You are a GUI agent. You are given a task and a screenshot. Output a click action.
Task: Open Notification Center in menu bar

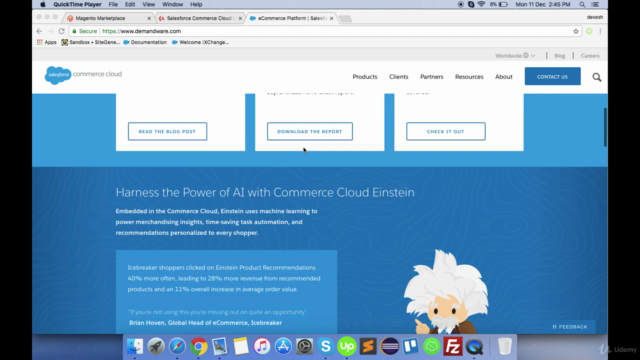click(x=595, y=4)
